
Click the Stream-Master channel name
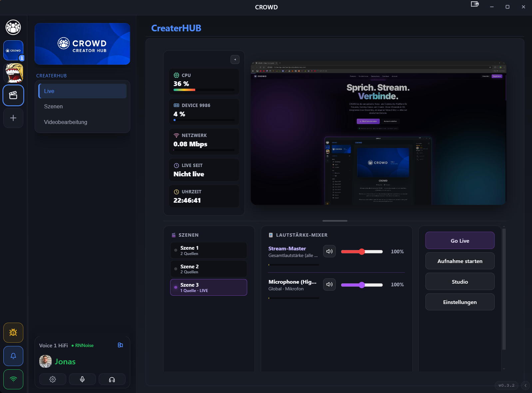pos(287,249)
